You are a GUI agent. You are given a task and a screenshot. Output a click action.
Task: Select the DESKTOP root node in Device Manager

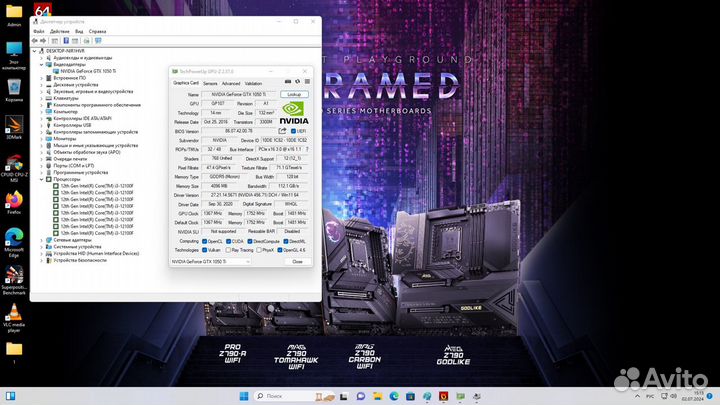click(65, 51)
